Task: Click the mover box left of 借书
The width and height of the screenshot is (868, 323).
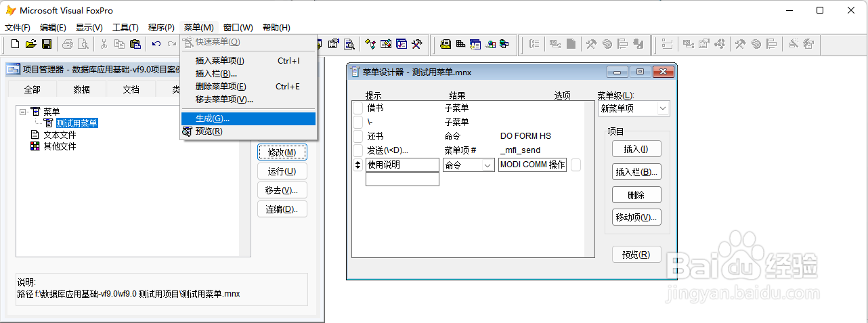Action: (x=358, y=108)
